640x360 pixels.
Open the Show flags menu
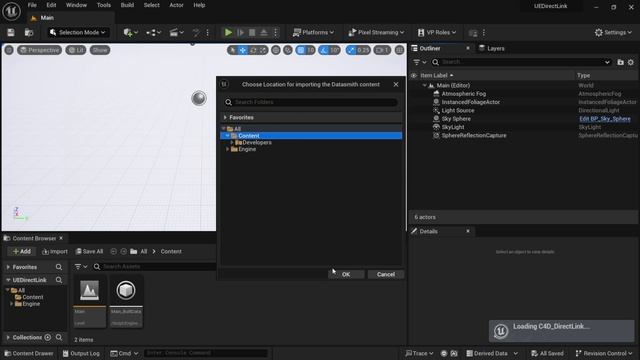point(100,50)
